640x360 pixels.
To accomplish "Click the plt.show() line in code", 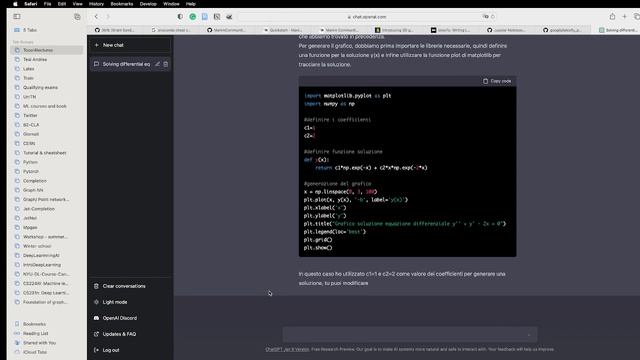I will click(318, 248).
